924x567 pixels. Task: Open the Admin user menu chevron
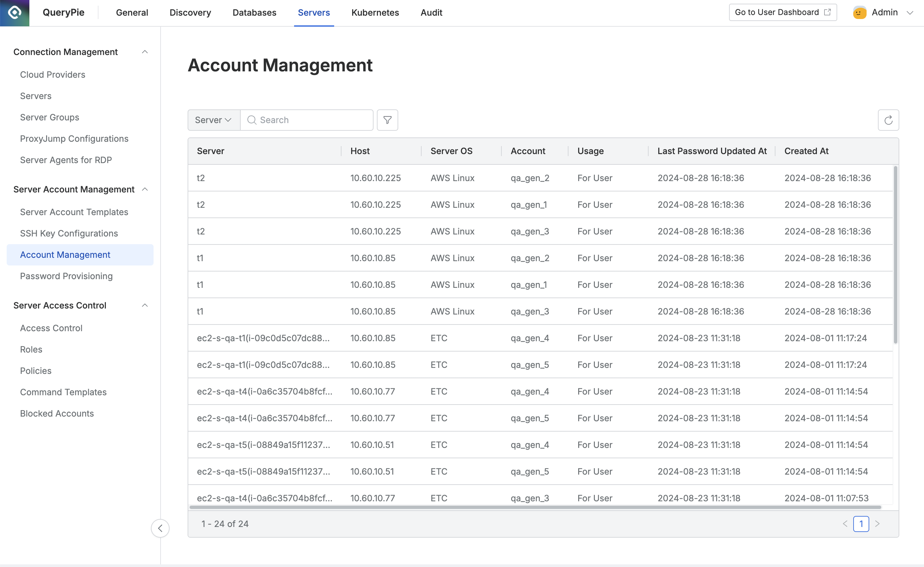coord(910,12)
